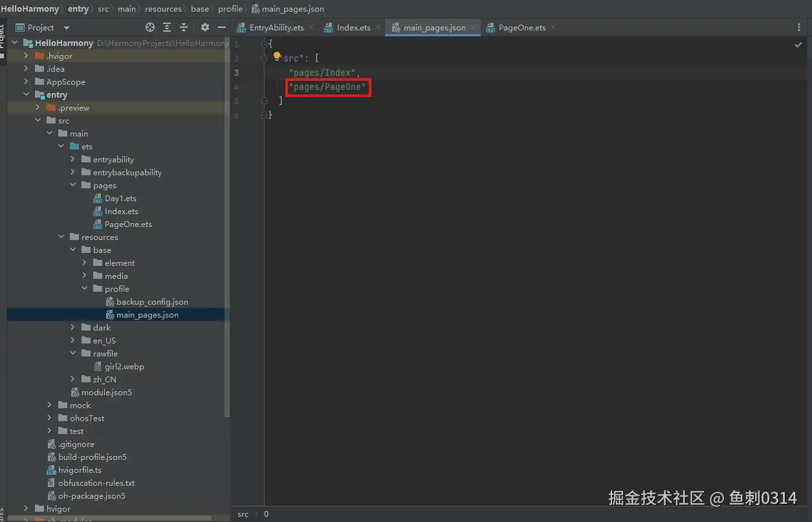812x522 pixels.
Task: Select build-profile.json5 file
Action: coord(92,457)
